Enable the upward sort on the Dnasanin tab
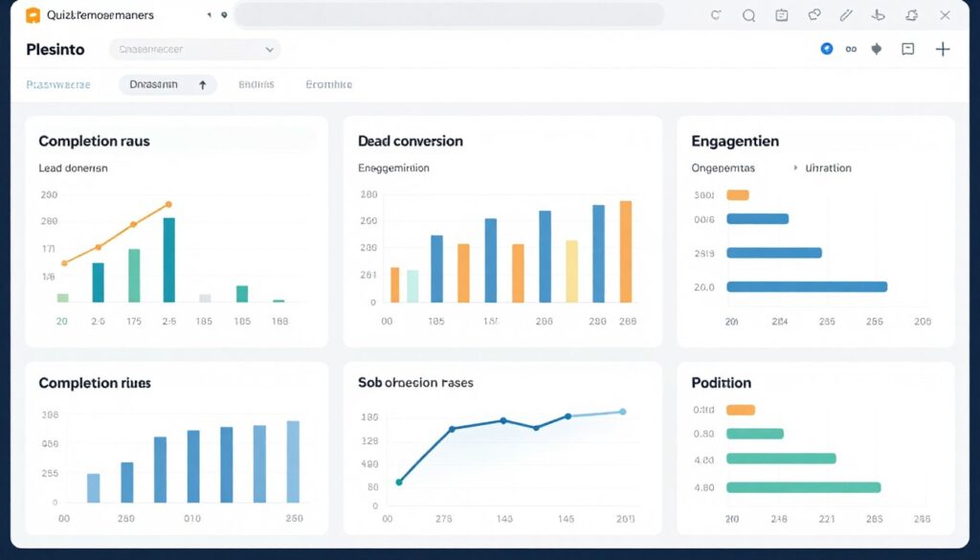980x560 pixels. (200, 84)
